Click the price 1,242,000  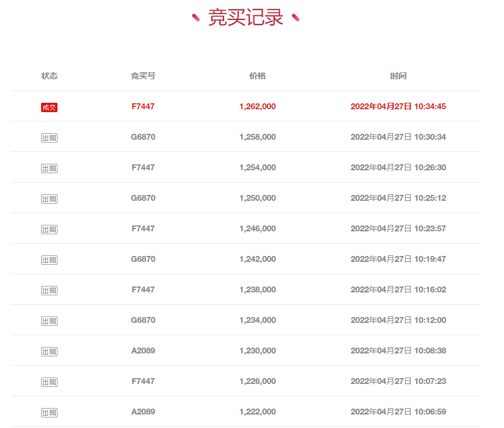point(258,259)
